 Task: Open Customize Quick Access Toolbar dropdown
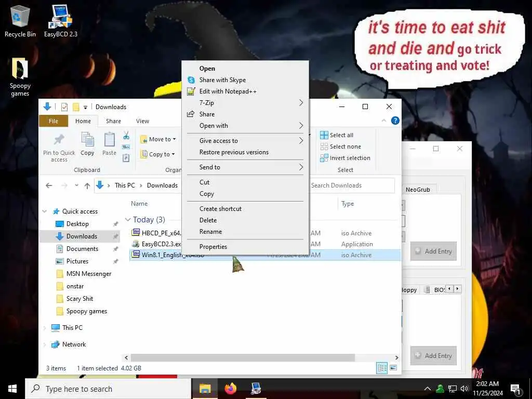click(86, 107)
